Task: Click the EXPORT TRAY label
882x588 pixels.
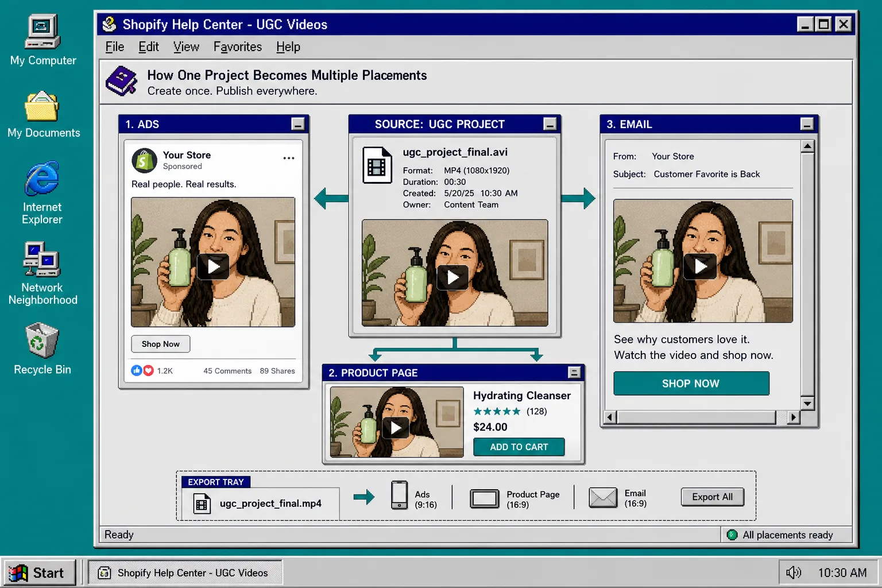Action: click(216, 482)
